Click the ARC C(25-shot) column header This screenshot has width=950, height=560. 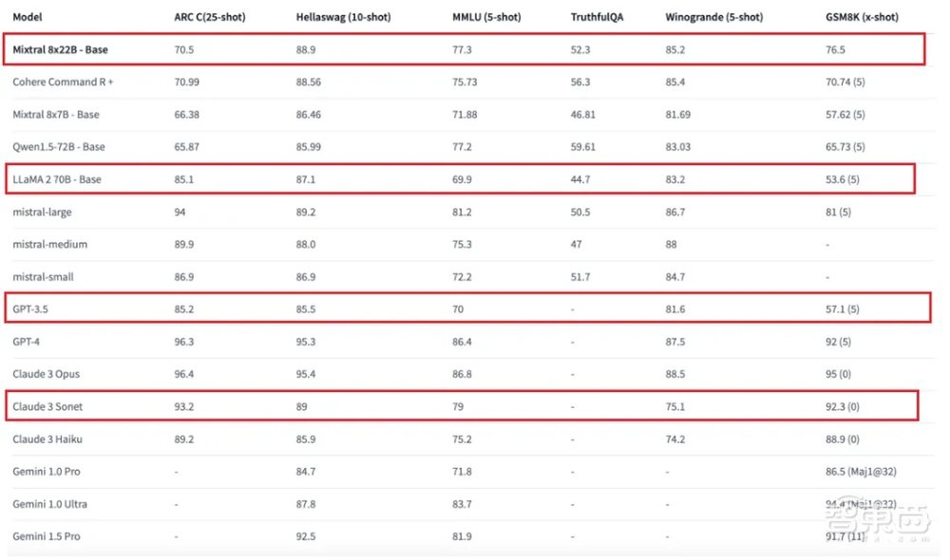pos(212,17)
